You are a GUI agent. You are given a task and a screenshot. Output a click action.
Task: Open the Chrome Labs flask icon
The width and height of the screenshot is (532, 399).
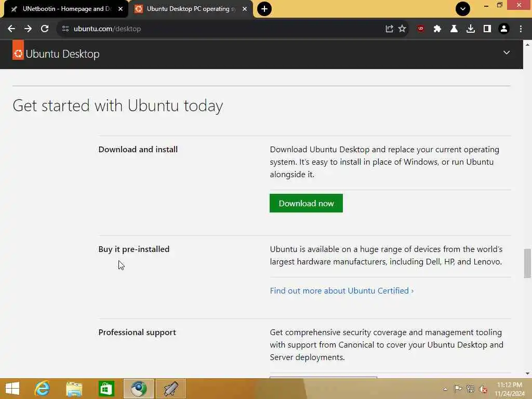coord(454,29)
